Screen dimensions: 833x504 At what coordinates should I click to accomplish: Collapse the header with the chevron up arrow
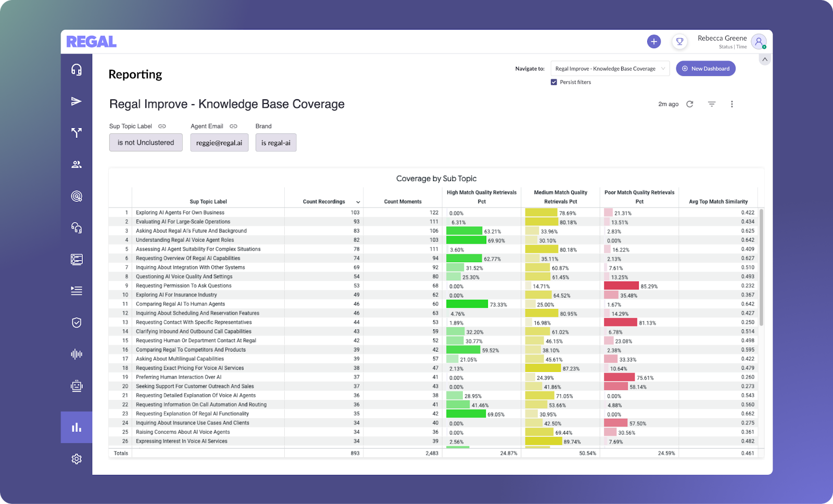(765, 59)
